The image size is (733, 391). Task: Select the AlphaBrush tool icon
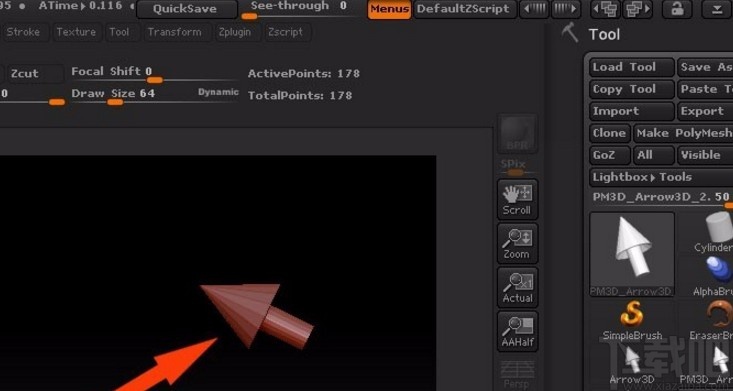(x=713, y=276)
